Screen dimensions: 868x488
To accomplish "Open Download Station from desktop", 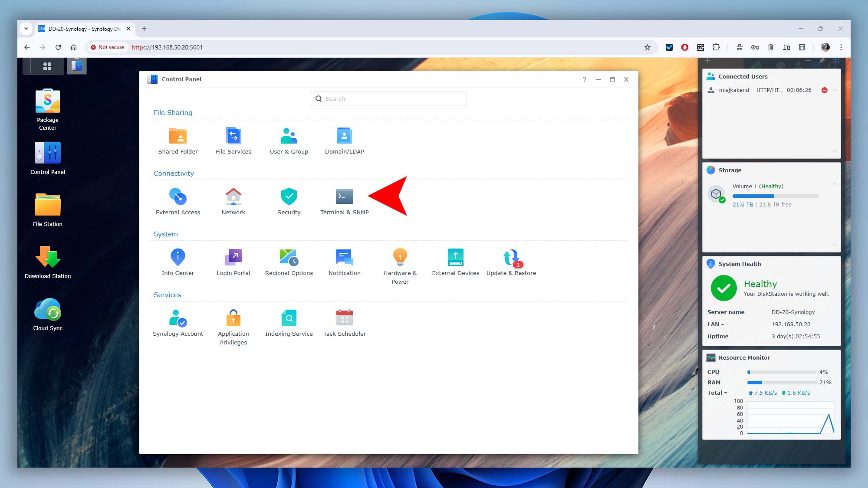I will [x=48, y=262].
